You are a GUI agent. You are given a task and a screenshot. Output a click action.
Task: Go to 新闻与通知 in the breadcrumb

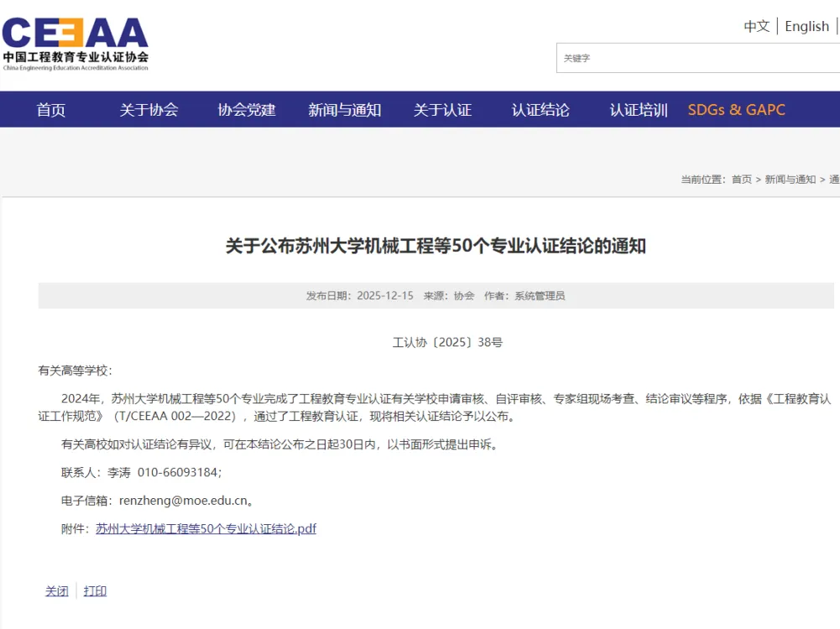tap(790, 179)
